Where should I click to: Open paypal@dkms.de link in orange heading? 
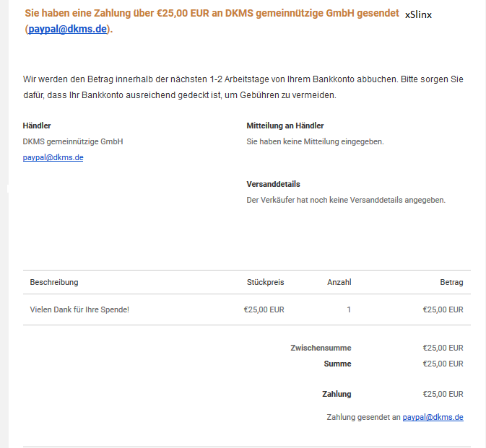pyautogui.click(x=67, y=29)
